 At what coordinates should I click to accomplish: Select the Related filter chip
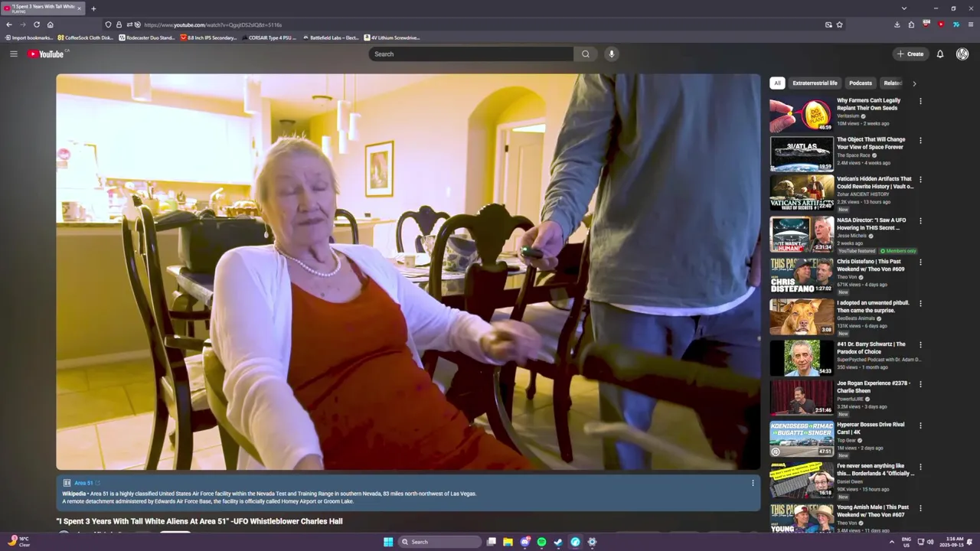click(x=893, y=83)
